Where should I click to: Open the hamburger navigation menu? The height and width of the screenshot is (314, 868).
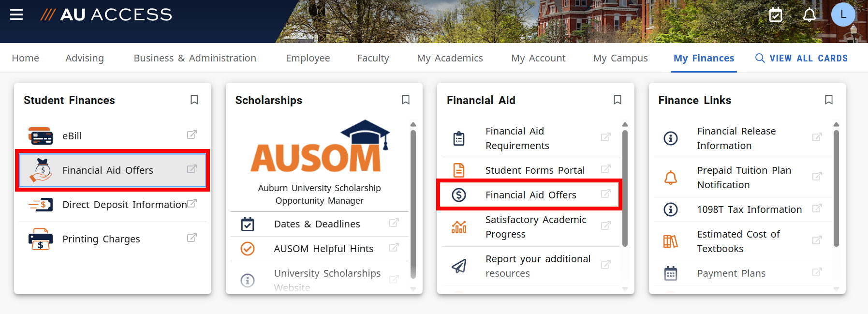pos(16,15)
